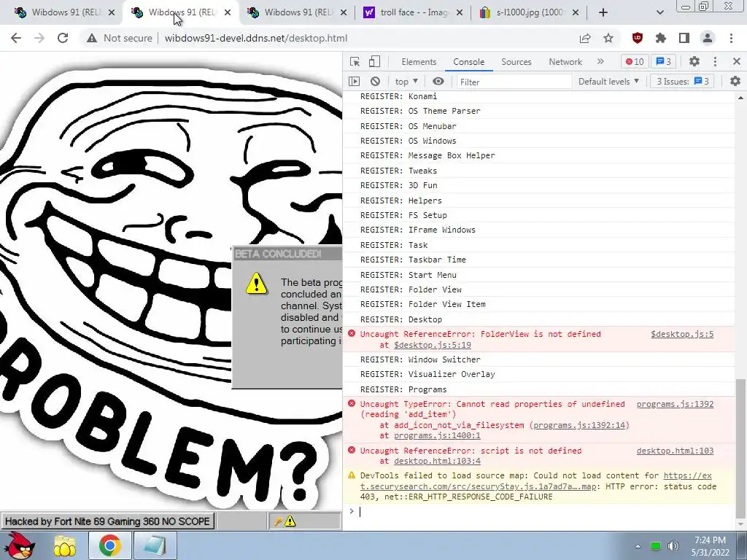The height and width of the screenshot is (560, 747).
Task: Click the blue 3 messages counter
Action: pos(664,61)
